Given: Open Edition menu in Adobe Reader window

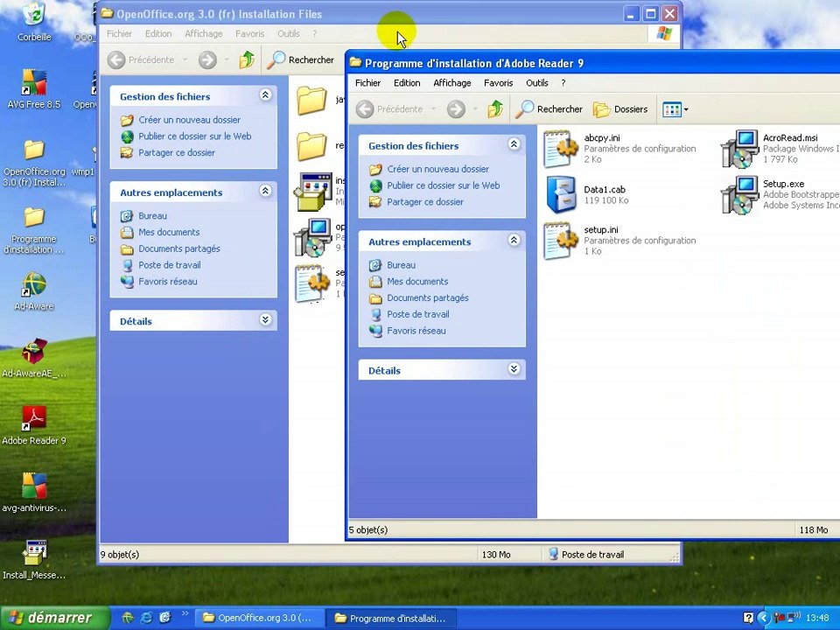Looking at the screenshot, I should pos(407,83).
